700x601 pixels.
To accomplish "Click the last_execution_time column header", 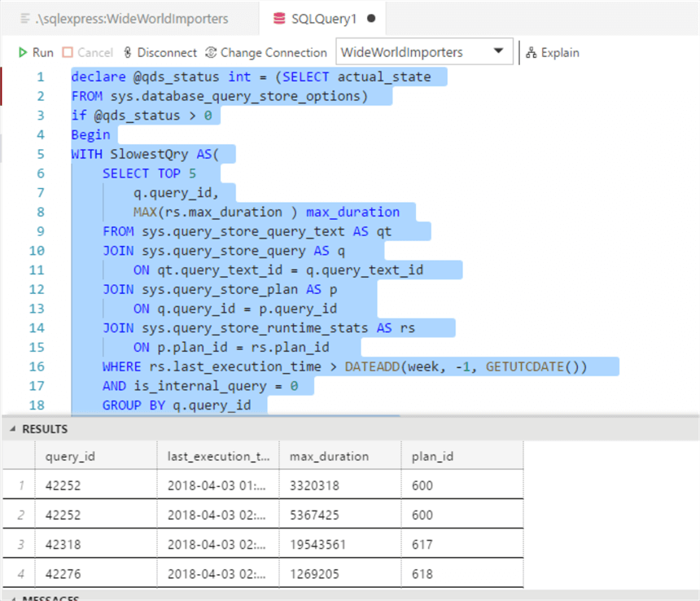I will coord(217,456).
